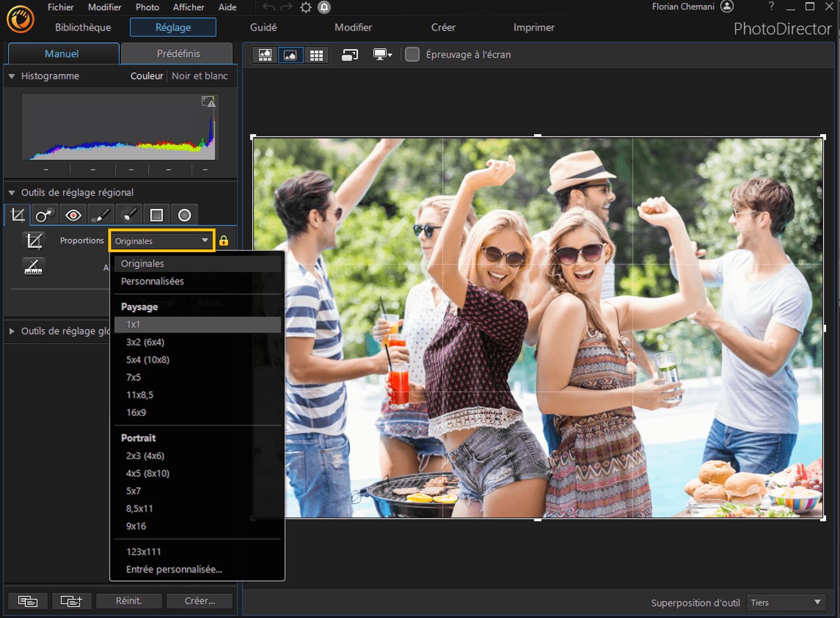Viewport: 840px width, 618px height.
Task: Select the Crop and Rotate tool
Action: pyautogui.click(x=16, y=214)
